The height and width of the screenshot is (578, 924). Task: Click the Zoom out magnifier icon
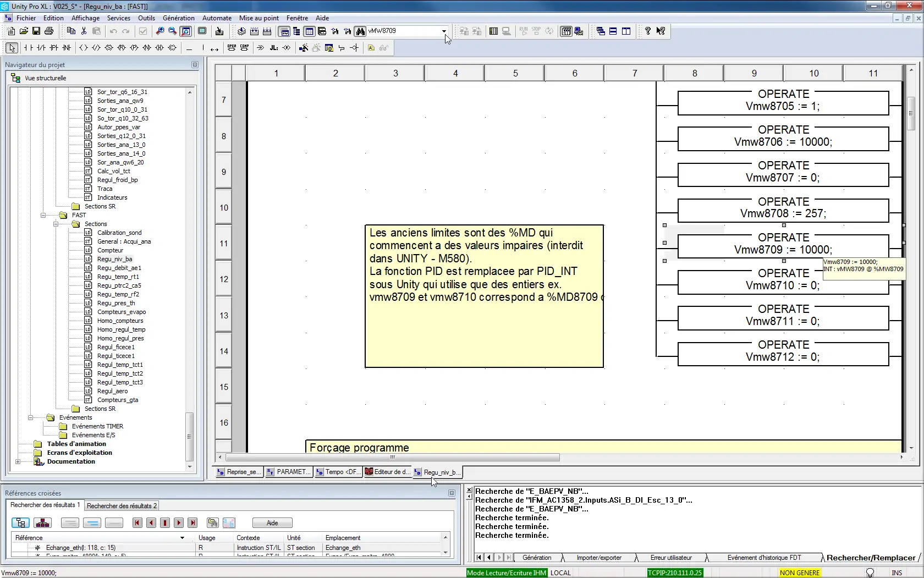pos(173,31)
